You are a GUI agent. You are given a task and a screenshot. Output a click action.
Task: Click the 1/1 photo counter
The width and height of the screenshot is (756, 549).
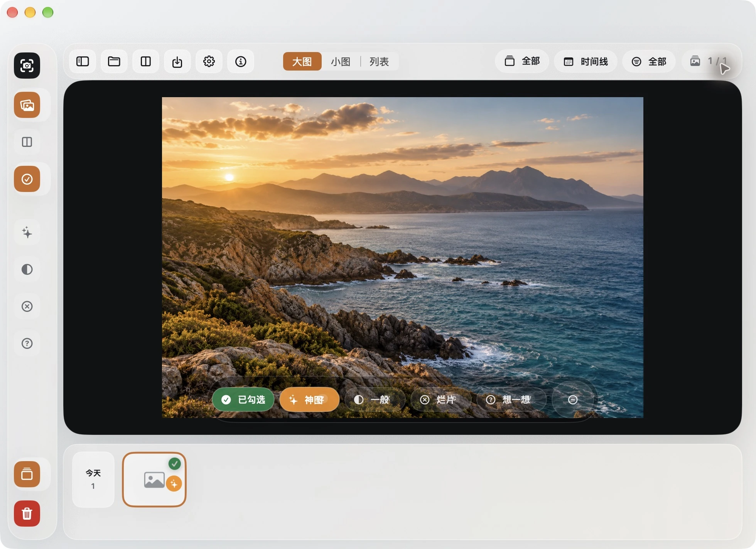[709, 61]
